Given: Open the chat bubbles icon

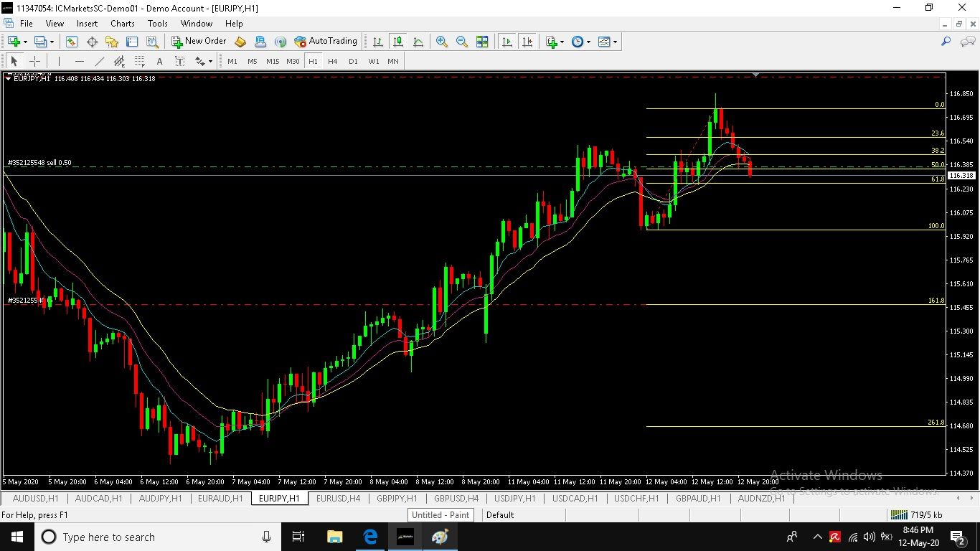Looking at the screenshot, I should point(968,42).
